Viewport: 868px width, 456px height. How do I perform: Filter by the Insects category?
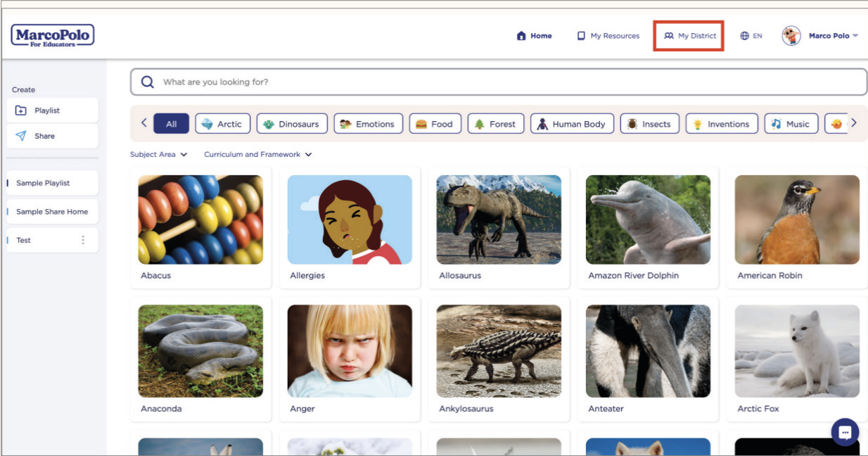650,124
